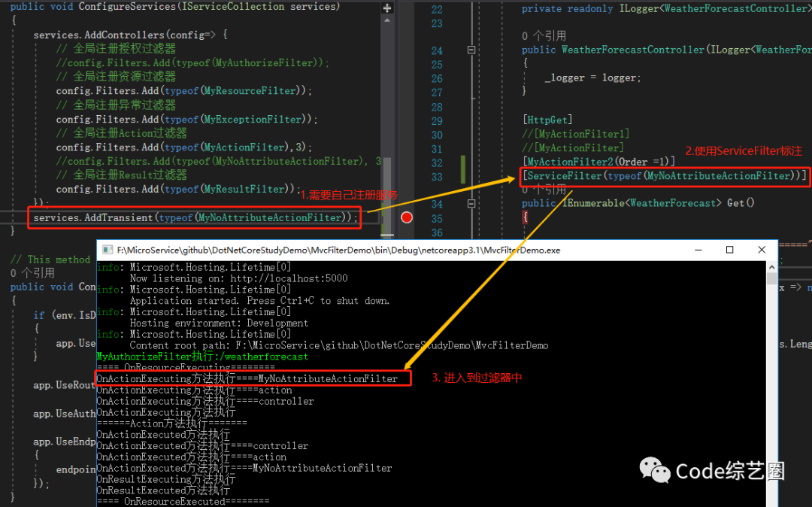Click the line "services.AddControllers(config=> {"
The width and height of the screenshot is (812, 507).
(131, 35)
